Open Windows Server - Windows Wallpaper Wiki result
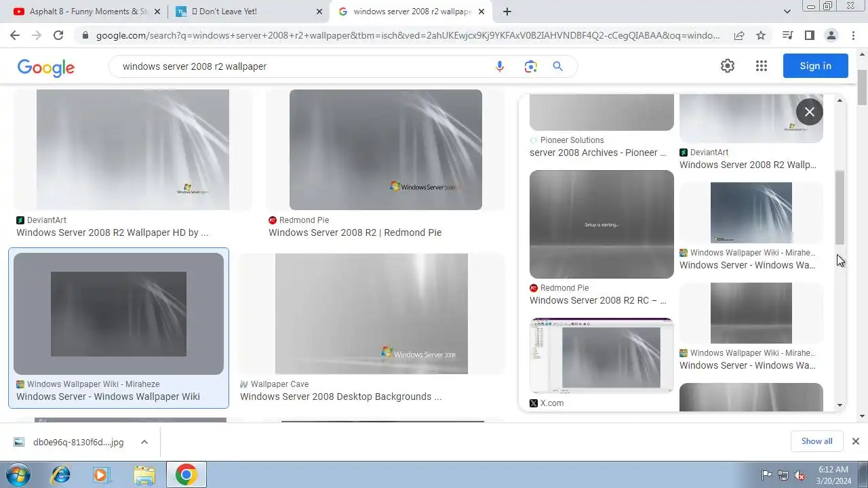Screen dimensions: 868x488 click(108, 396)
